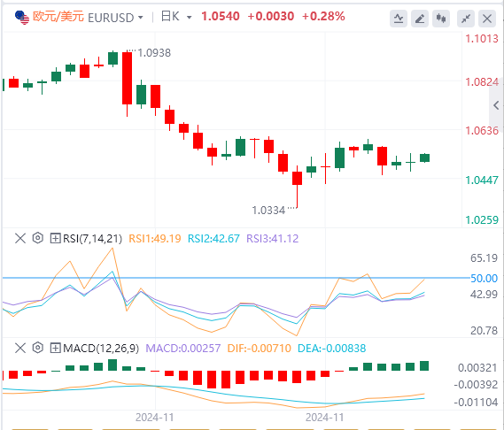504x430 pixels.
Task: Remove the MACD indicator panel
Action: coord(20,348)
